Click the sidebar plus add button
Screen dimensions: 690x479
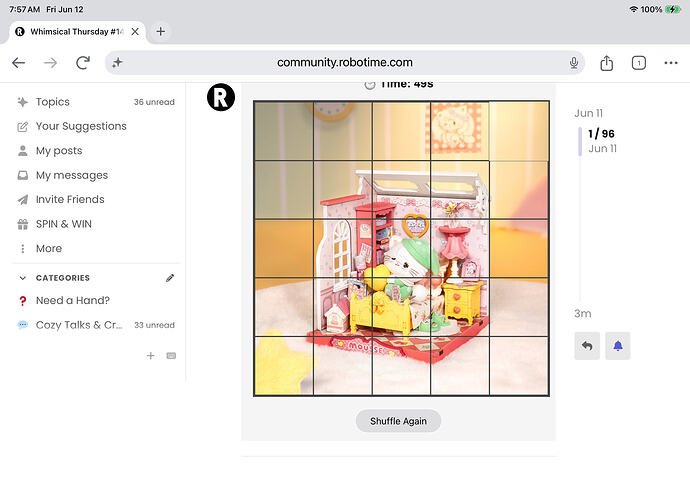point(150,355)
